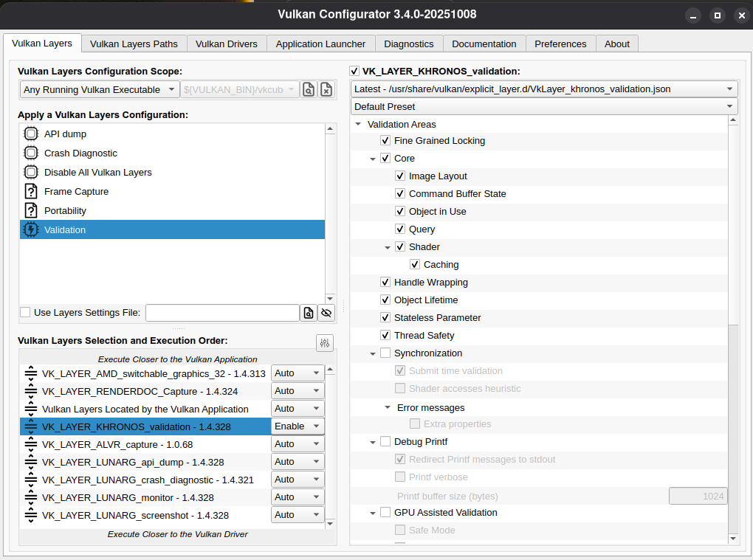Click the remove executable icon with X
753x560 pixels.
click(x=326, y=90)
